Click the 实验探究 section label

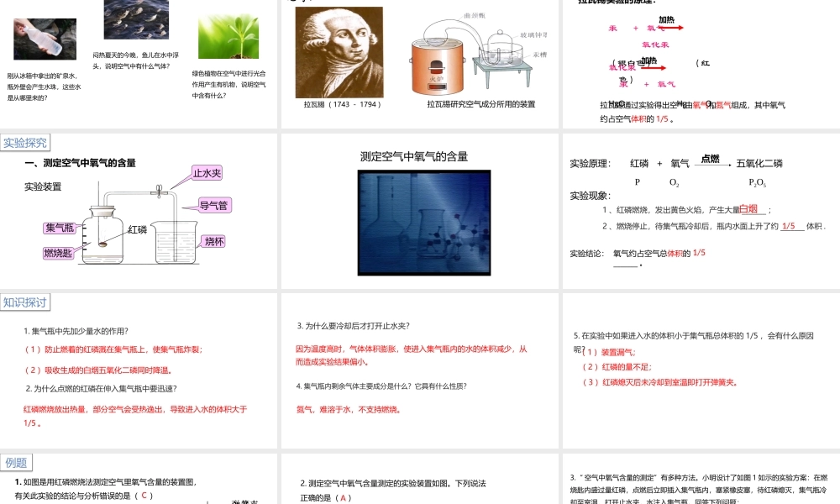[25, 143]
